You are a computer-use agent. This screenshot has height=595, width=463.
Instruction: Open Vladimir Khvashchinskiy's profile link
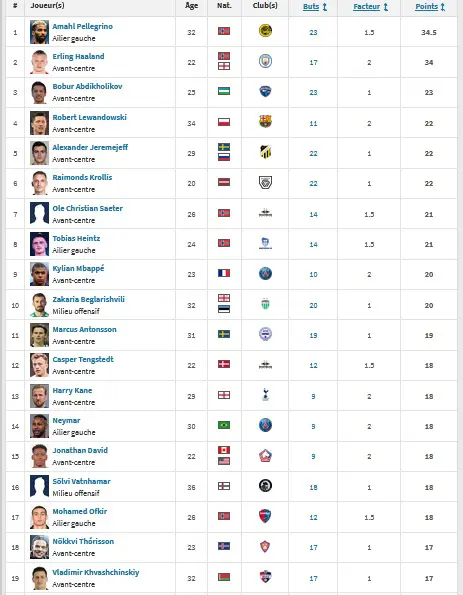click(x=96, y=572)
